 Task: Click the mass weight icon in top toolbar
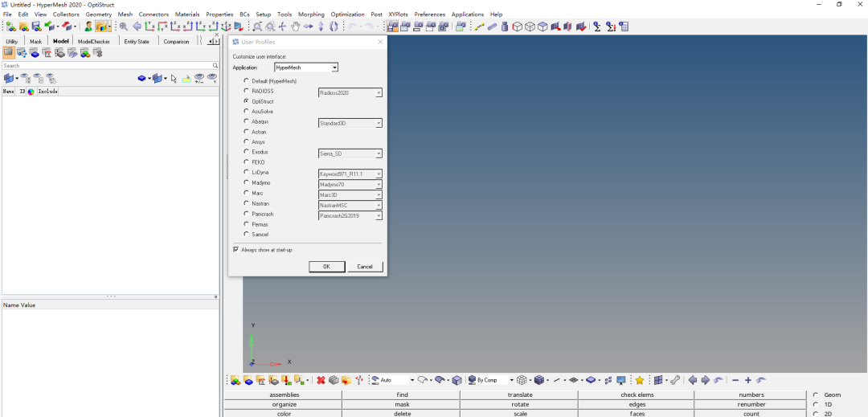pyautogui.click(x=505, y=27)
